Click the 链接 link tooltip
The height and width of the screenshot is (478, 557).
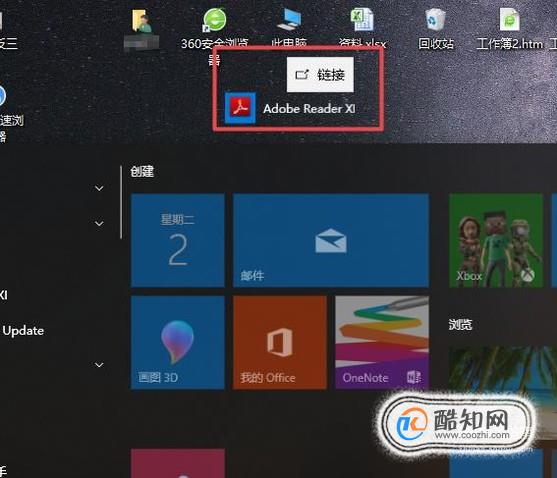(x=320, y=75)
